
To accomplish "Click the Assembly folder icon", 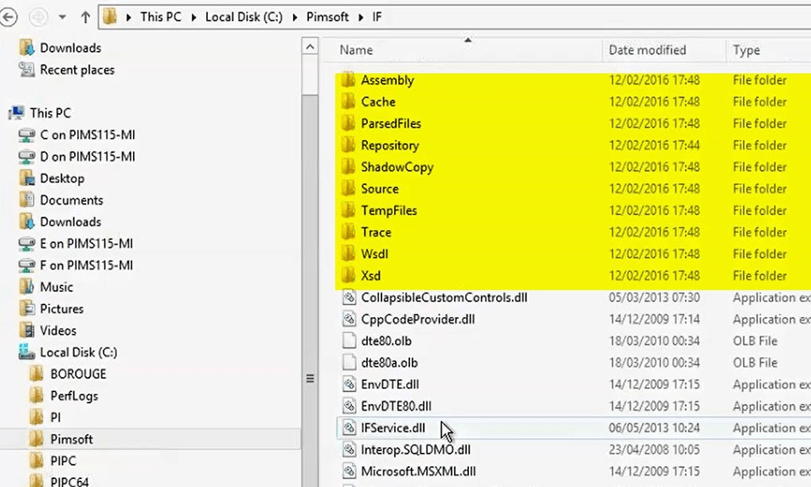I will [349, 80].
